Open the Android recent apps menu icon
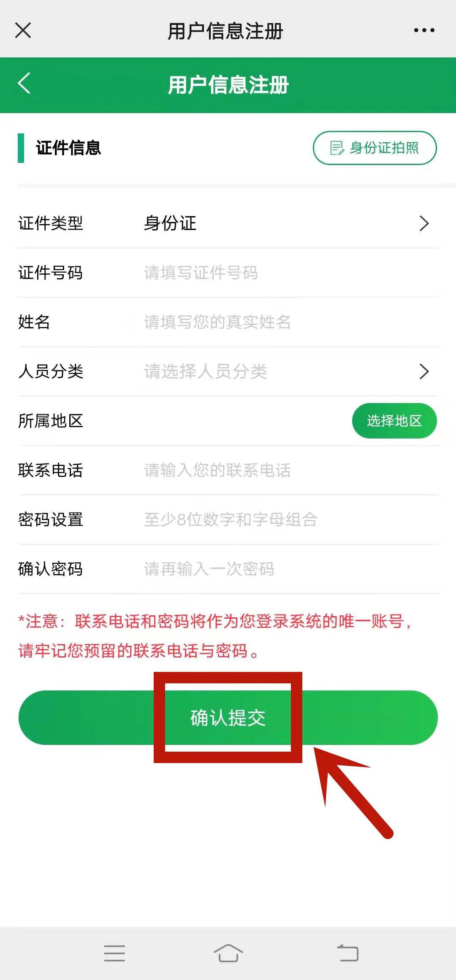 click(x=114, y=953)
